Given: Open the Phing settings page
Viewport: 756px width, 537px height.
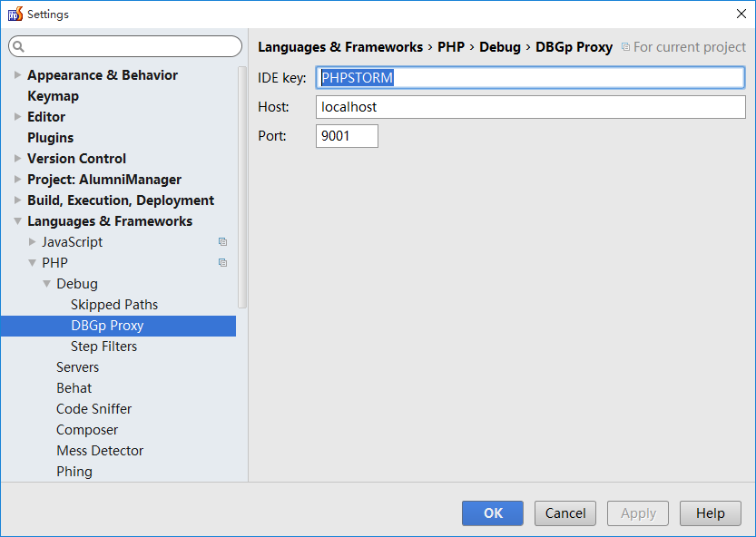Looking at the screenshot, I should (x=74, y=472).
